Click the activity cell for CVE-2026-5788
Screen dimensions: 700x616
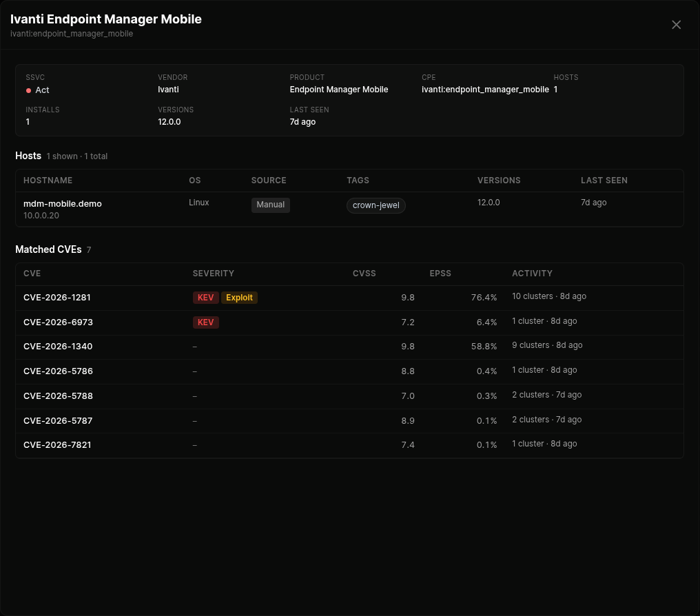[x=547, y=395]
